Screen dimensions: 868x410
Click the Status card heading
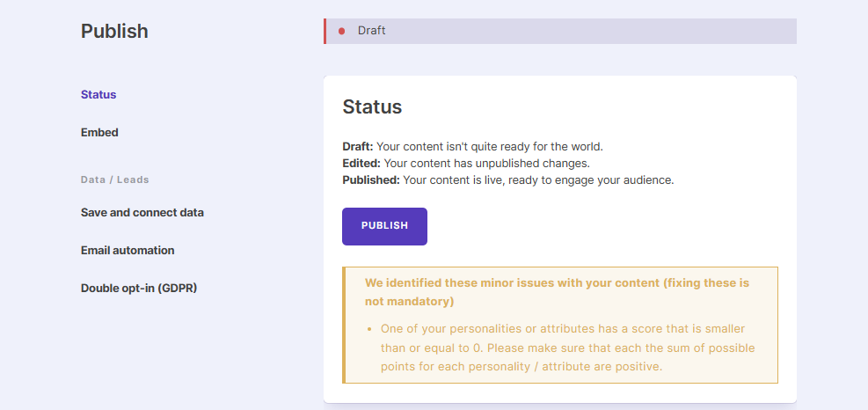click(372, 107)
